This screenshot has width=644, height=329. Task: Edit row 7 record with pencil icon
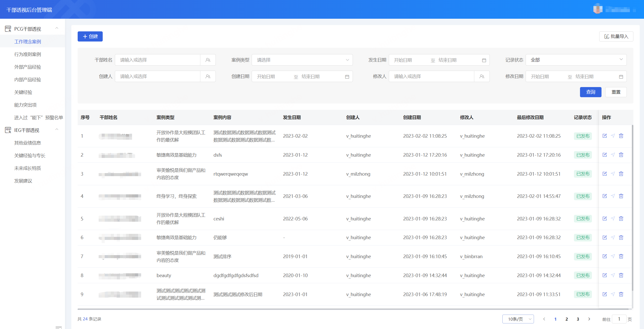(605, 256)
